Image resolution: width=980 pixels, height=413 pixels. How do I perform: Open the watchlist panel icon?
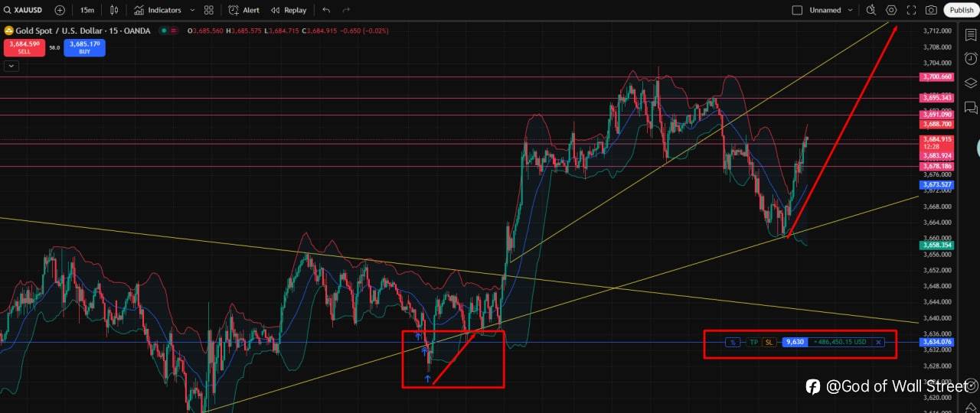click(971, 34)
